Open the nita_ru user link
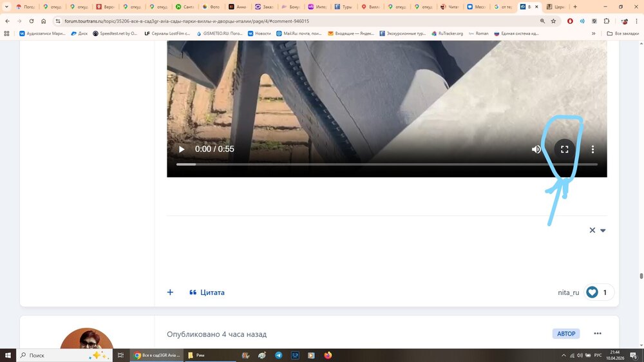644x362 pixels. (568, 292)
